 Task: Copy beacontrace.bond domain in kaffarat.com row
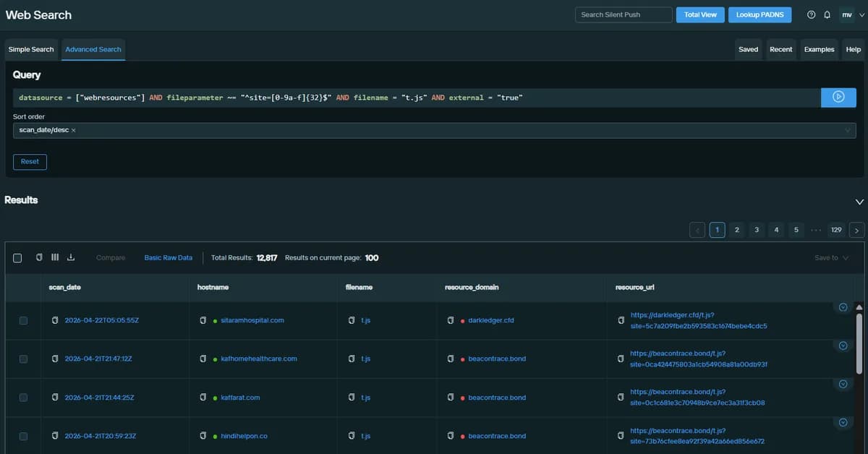click(x=451, y=398)
